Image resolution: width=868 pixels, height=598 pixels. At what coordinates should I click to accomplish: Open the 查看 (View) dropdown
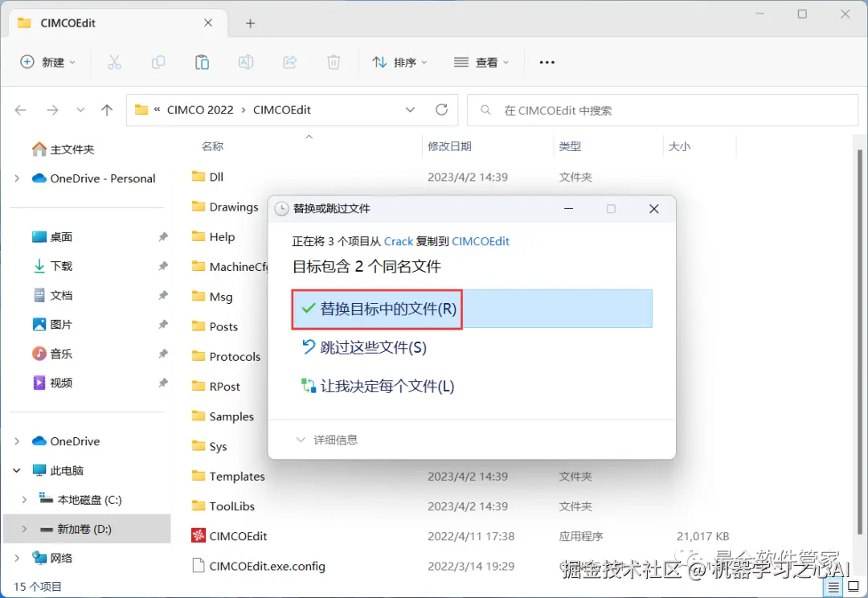pos(481,63)
